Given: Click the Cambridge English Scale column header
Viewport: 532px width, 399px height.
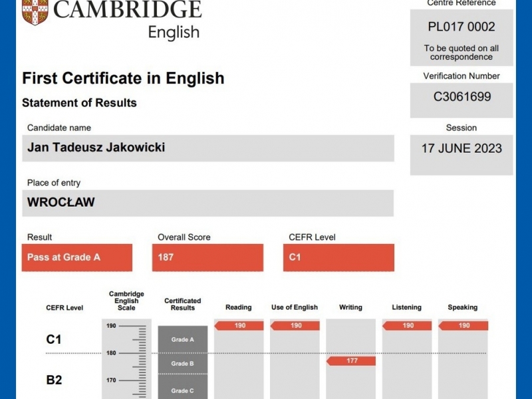Looking at the screenshot, I should [x=126, y=301].
